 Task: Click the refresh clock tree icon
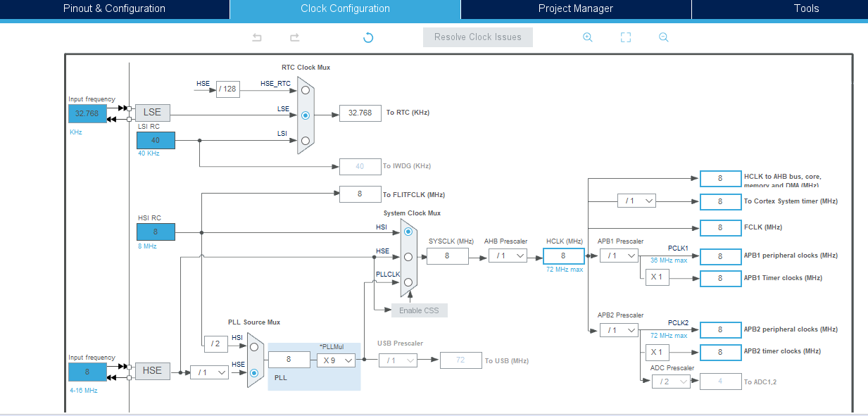(368, 37)
